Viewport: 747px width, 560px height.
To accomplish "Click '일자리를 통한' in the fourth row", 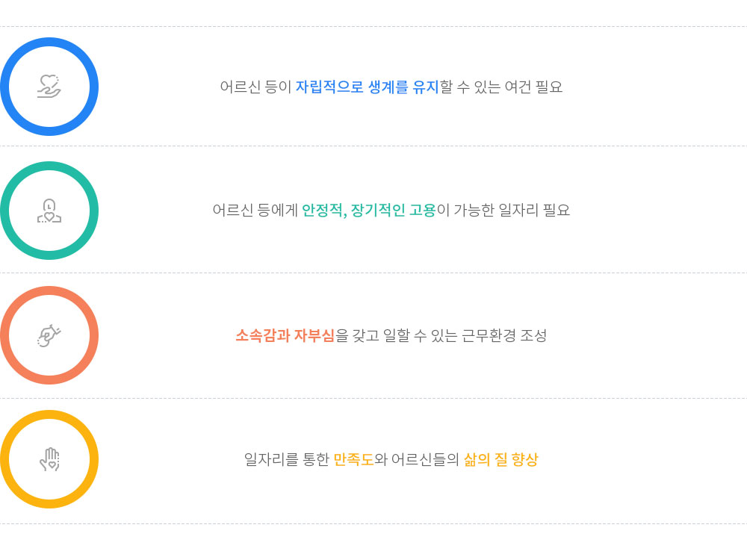I will 286,459.
